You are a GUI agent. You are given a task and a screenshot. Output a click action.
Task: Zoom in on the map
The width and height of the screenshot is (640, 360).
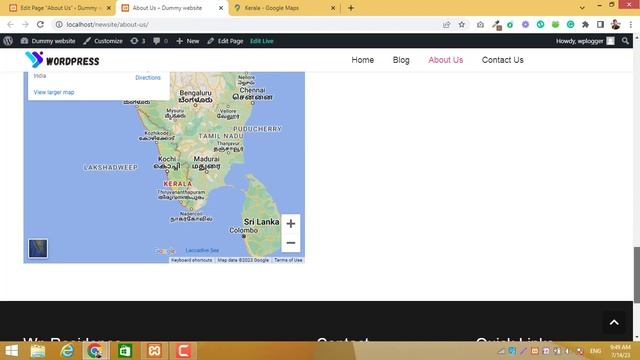point(291,224)
